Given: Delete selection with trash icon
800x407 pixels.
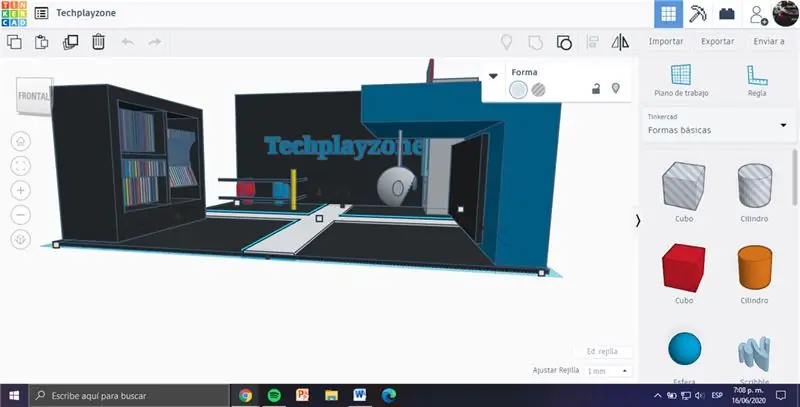Looking at the screenshot, I should click(98, 42).
